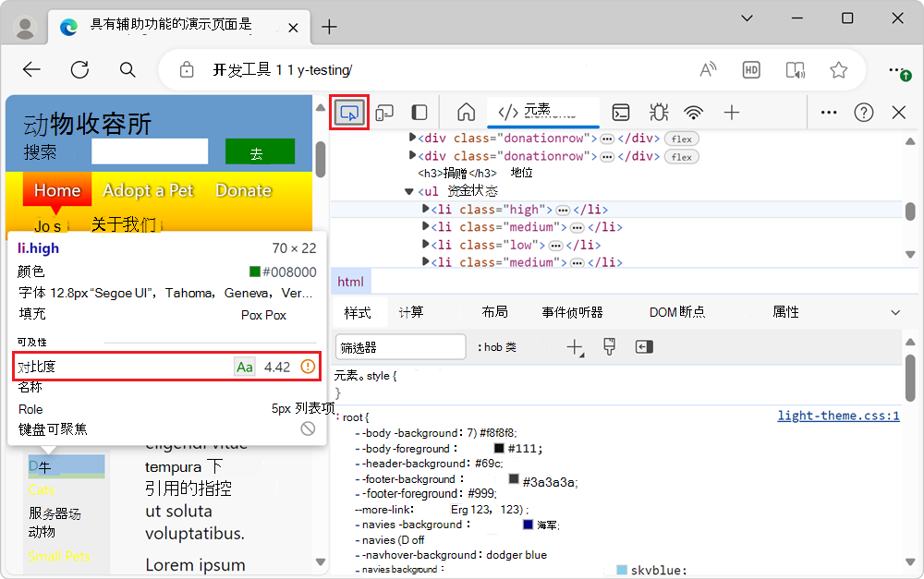
Task: Toggle device emulation mode
Action: 384,113
